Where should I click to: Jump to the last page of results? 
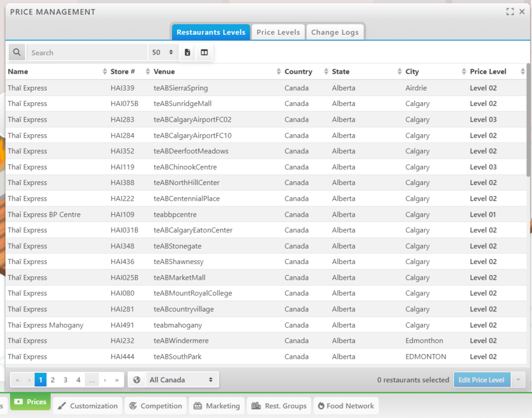[117, 380]
